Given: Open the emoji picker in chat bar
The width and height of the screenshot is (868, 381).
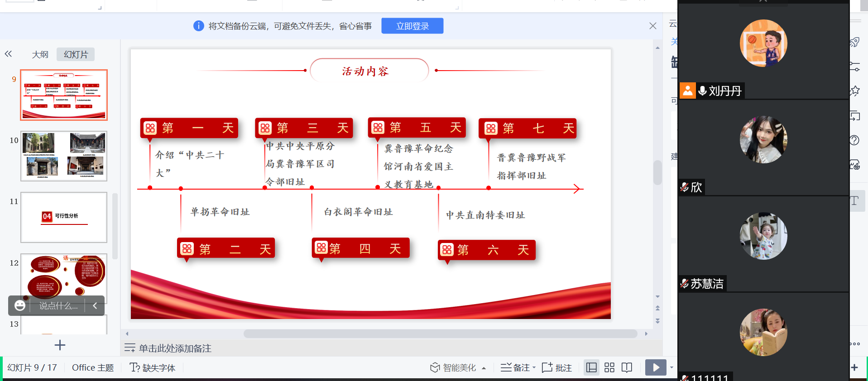Looking at the screenshot, I should point(20,306).
